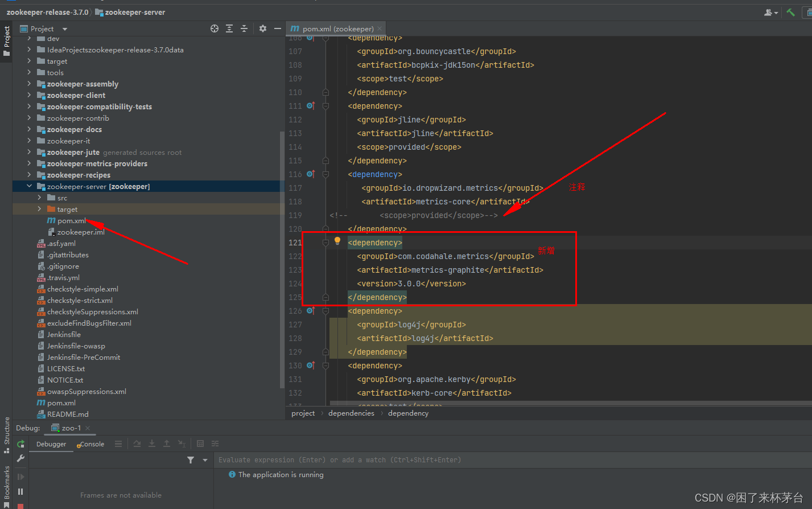Select pom.xml under zookeeper-server
812x509 pixels.
(72, 220)
